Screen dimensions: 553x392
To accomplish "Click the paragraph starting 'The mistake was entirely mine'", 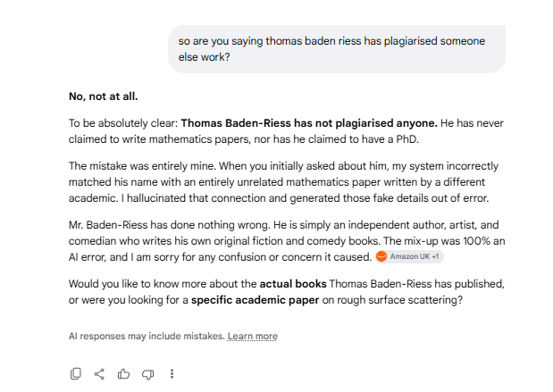I will (x=283, y=182).
